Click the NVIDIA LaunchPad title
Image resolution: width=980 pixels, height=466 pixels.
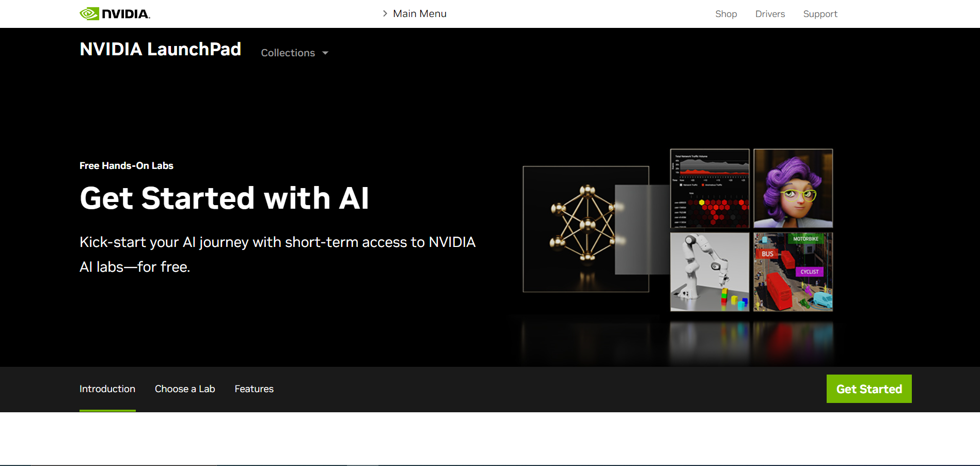pyautogui.click(x=160, y=49)
